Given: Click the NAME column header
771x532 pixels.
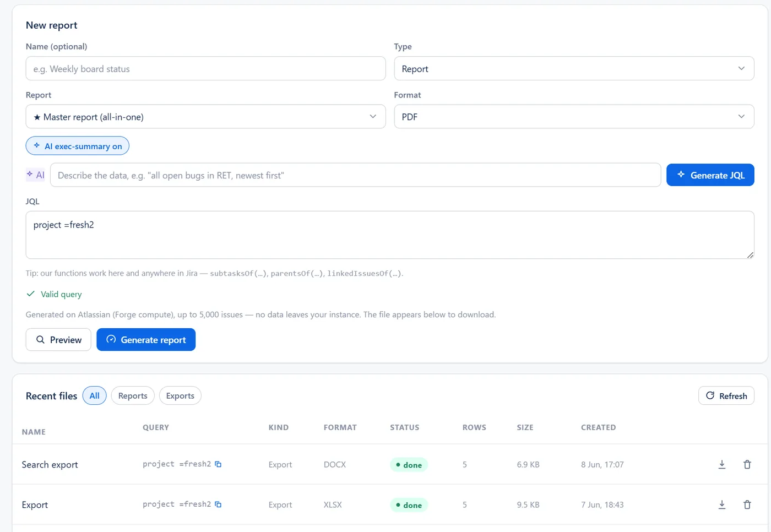Looking at the screenshot, I should click(x=34, y=432).
